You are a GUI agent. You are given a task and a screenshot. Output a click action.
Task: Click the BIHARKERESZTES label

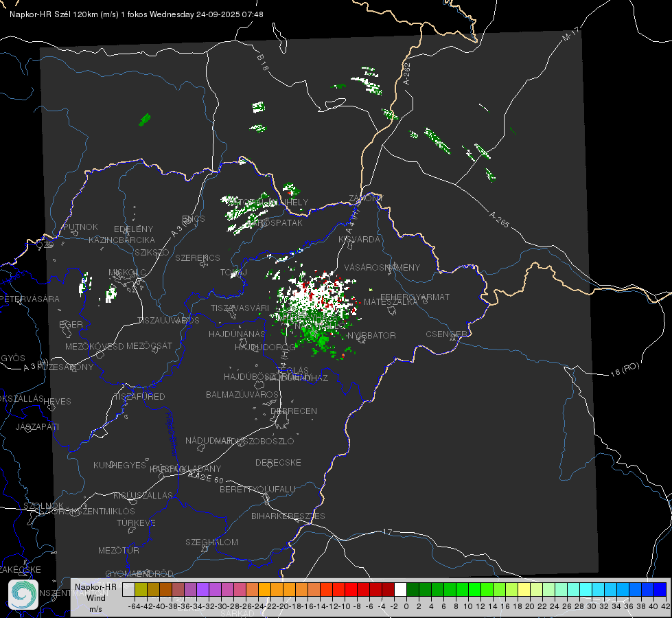coord(288,516)
